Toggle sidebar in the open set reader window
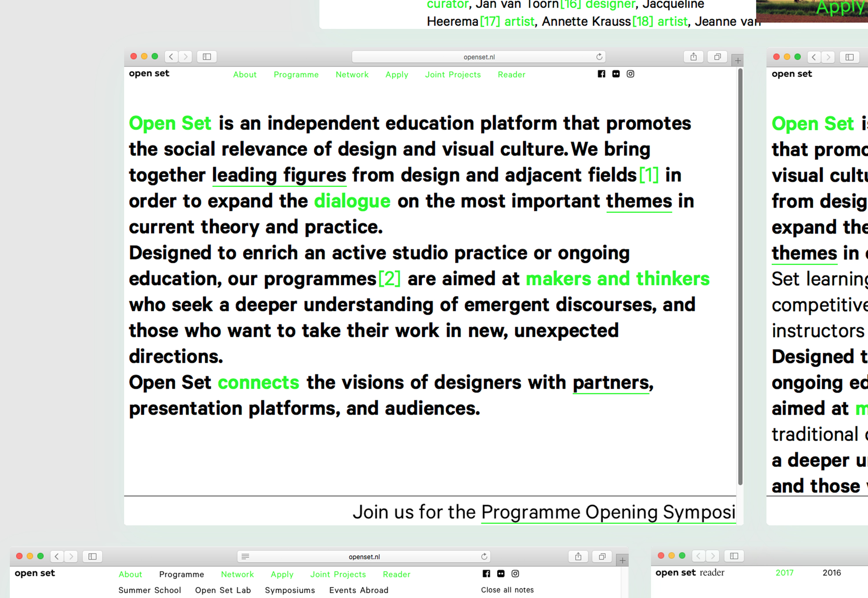Image resolution: width=868 pixels, height=598 pixels. 734,556
